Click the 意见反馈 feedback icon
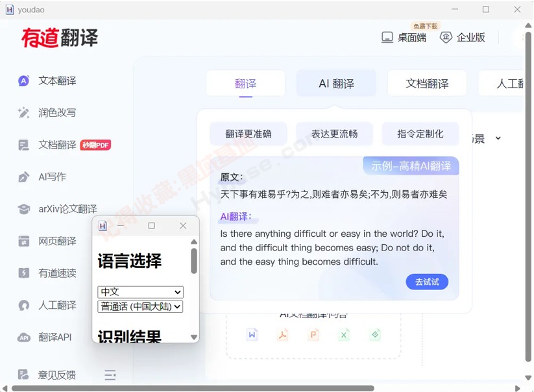 [x=23, y=374]
